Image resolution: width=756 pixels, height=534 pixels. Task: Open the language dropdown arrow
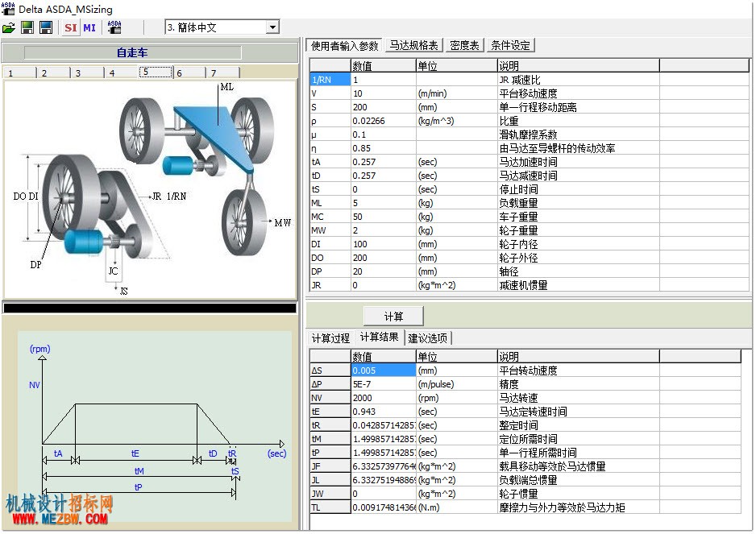tap(273, 27)
